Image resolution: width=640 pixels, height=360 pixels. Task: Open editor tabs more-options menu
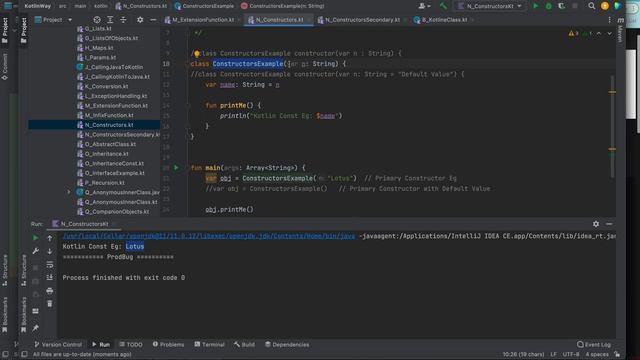coord(609,20)
